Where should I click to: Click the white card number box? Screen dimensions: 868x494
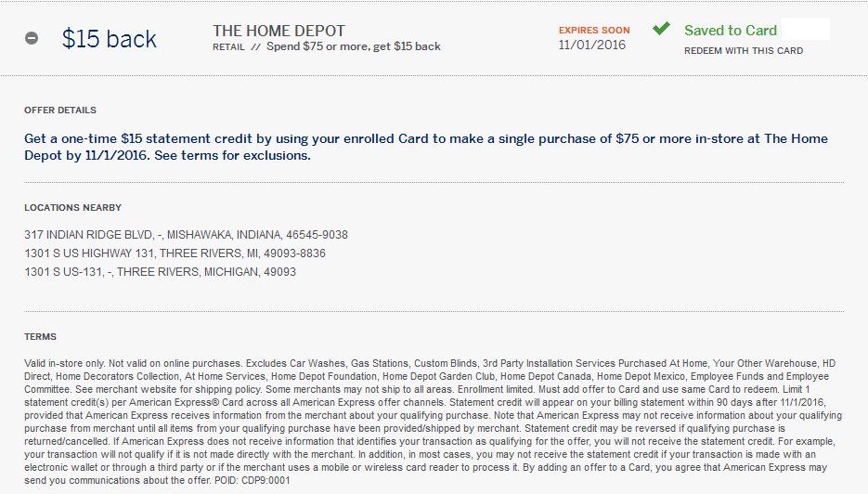806,29
